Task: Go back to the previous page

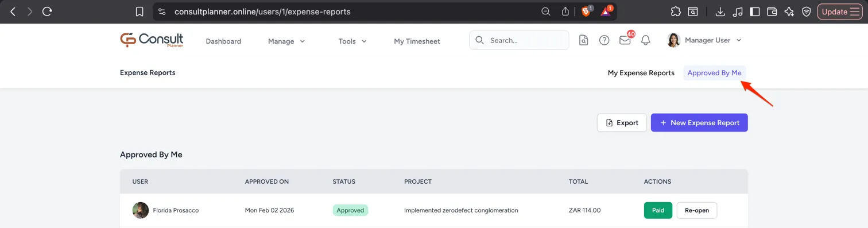Action: 13,11
